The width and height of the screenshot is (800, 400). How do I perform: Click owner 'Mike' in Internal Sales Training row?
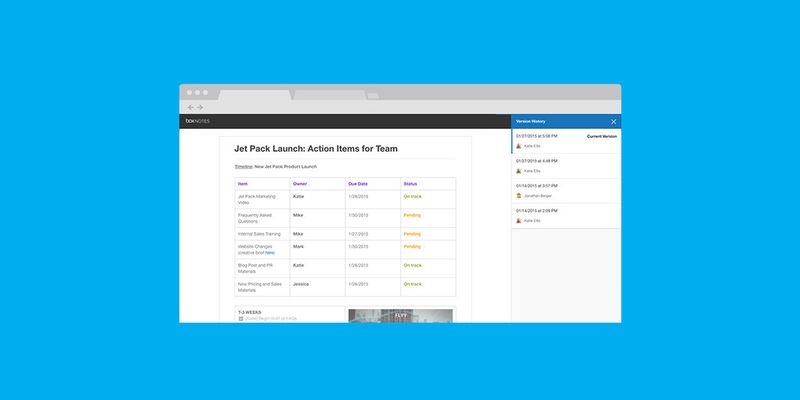[298, 234]
